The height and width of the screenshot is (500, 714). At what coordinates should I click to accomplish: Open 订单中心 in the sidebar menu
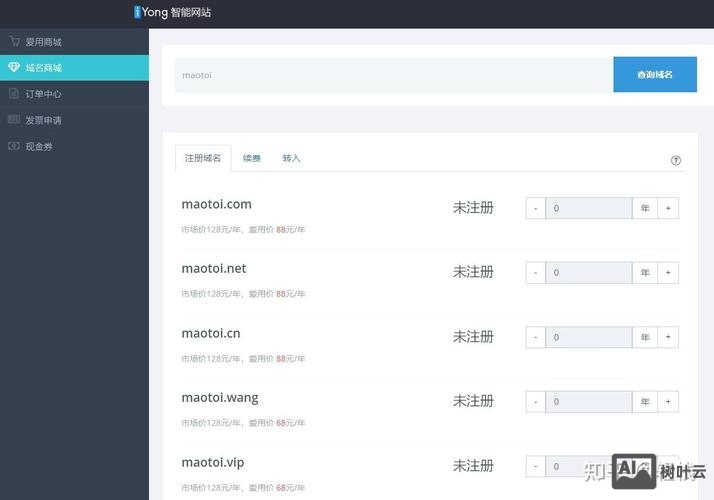(x=44, y=94)
